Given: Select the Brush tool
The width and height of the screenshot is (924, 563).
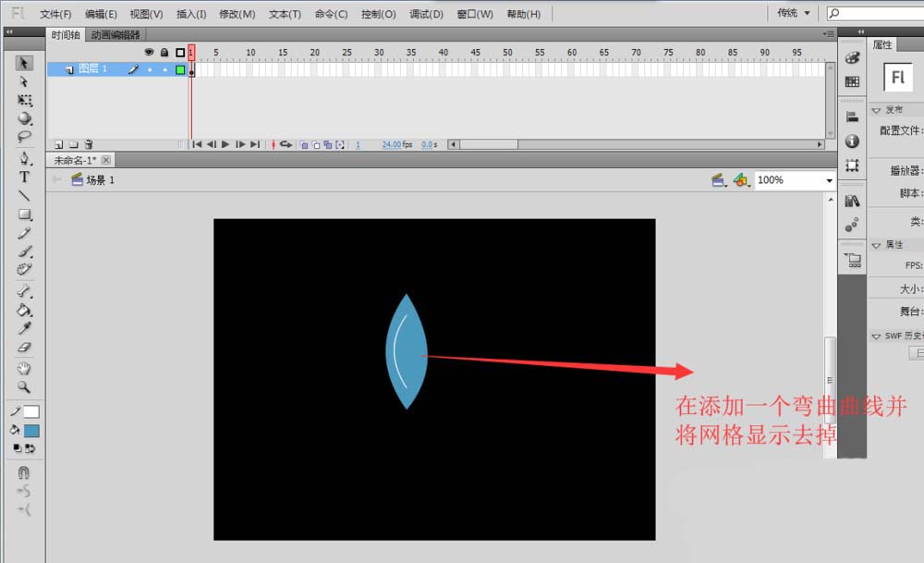Looking at the screenshot, I should [24, 251].
